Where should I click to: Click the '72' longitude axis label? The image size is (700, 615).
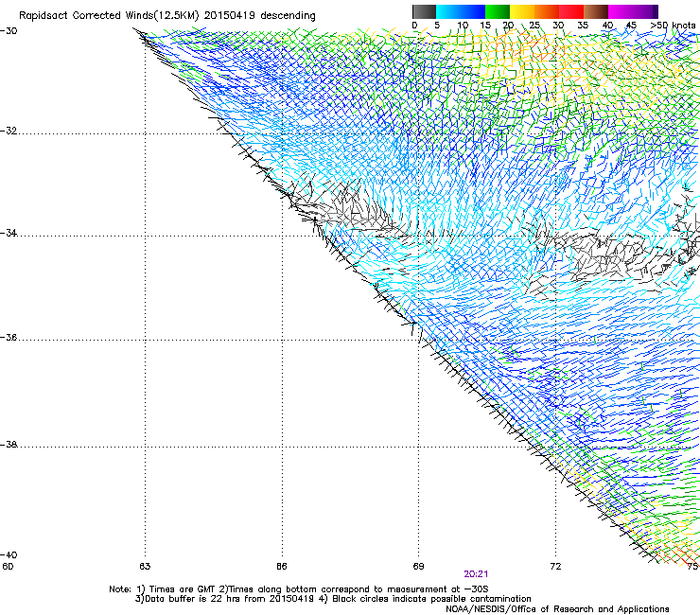click(x=555, y=567)
